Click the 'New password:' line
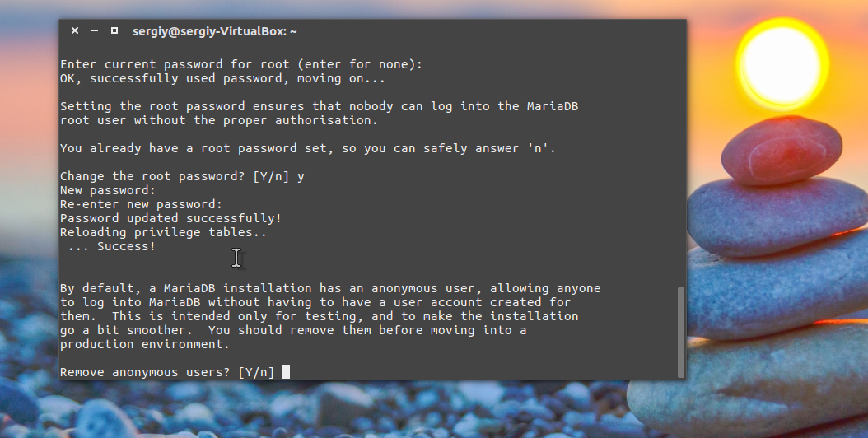Screen dimensions: 868x438 (x=108, y=190)
